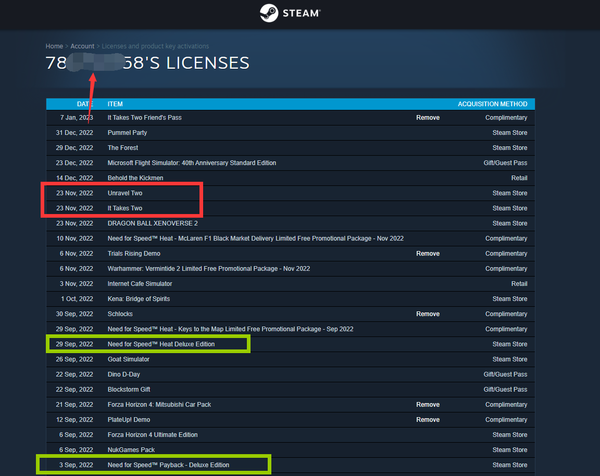Click the 10 Nov, 2022 date cell
Image resolution: width=600 pixels, height=476 pixels.
[75, 238]
